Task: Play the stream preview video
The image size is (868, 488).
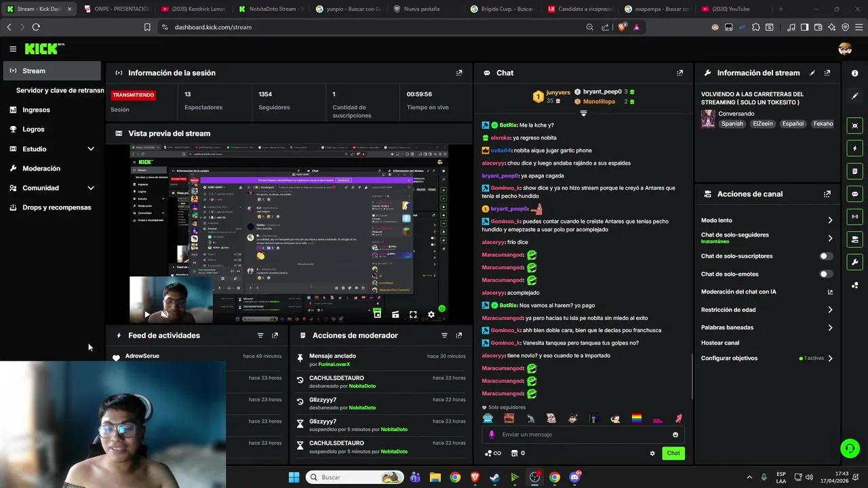Action: [147, 314]
